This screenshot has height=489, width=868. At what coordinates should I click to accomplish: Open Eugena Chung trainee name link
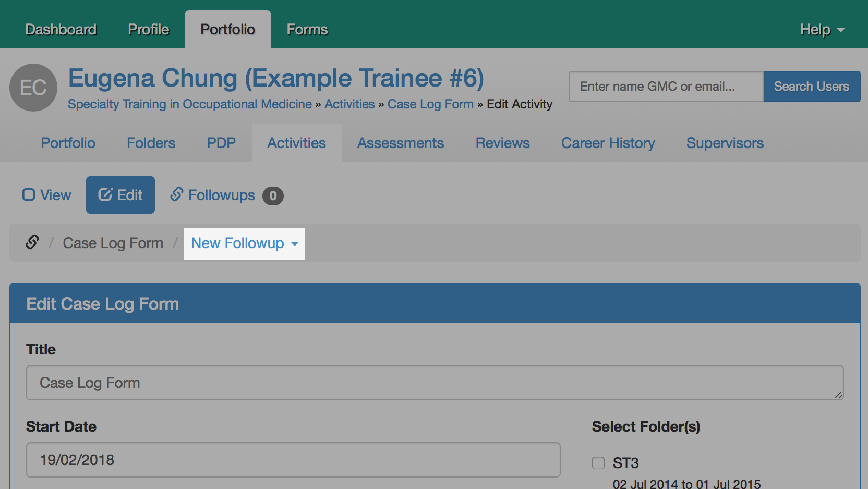tap(276, 78)
